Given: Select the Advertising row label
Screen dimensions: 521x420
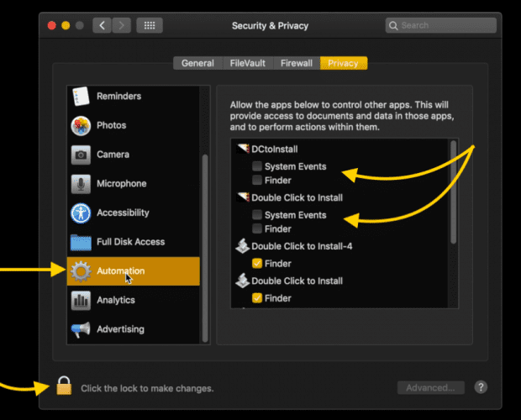Looking at the screenshot, I should click(120, 329).
